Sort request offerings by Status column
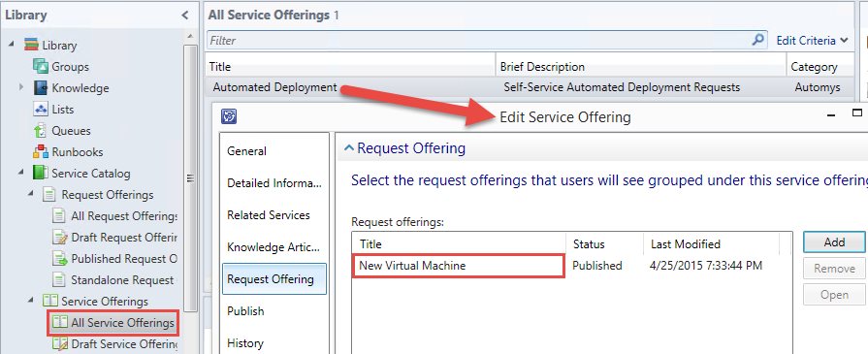Image resolution: width=868 pixels, height=354 pixels. pos(604,243)
